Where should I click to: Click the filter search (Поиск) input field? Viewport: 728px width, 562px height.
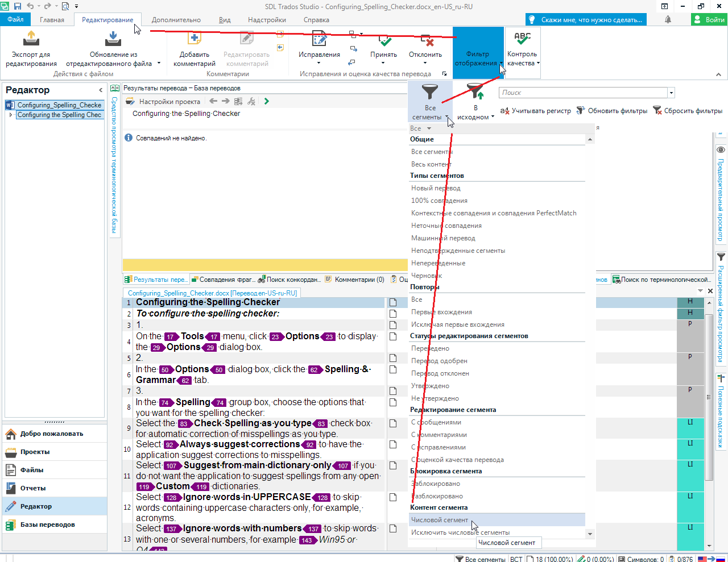(583, 93)
